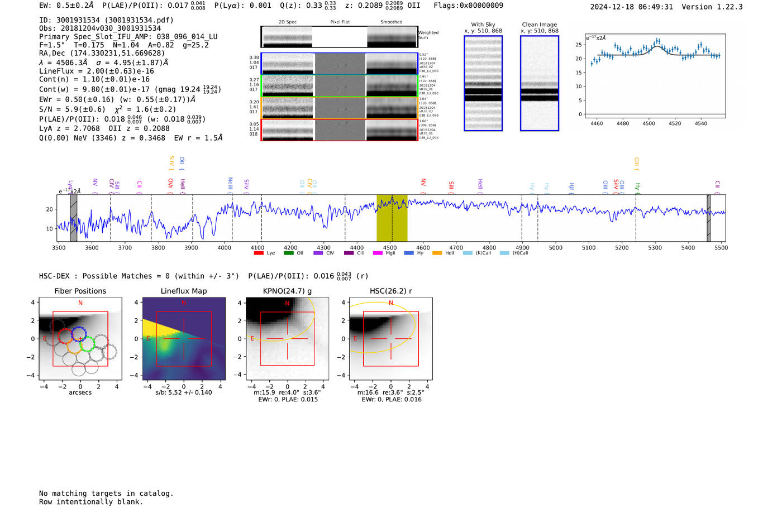Select the red-framed fiber spectrum row
This screenshot has height=532, width=782.
[x=340, y=130]
